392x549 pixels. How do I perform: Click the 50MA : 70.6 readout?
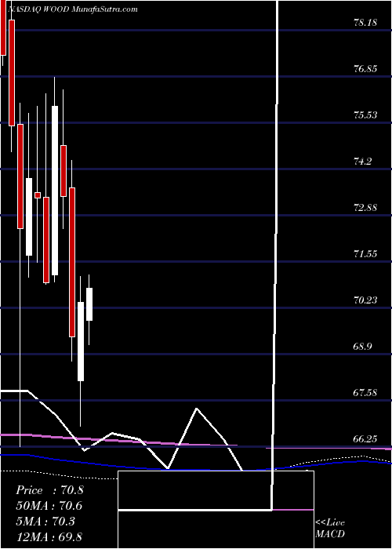[x=49, y=506]
